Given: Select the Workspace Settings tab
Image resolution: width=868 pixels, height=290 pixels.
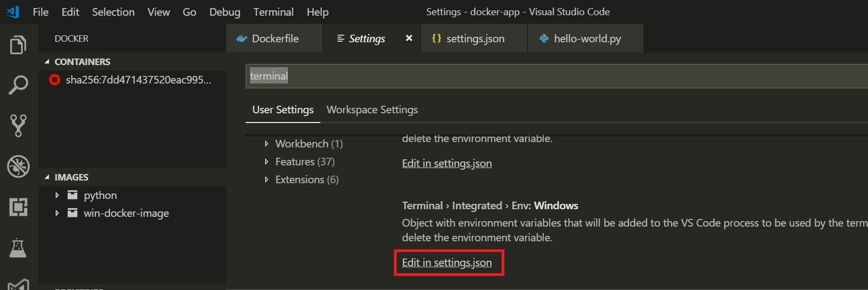Looking at the screenshot, I should 372,109.
